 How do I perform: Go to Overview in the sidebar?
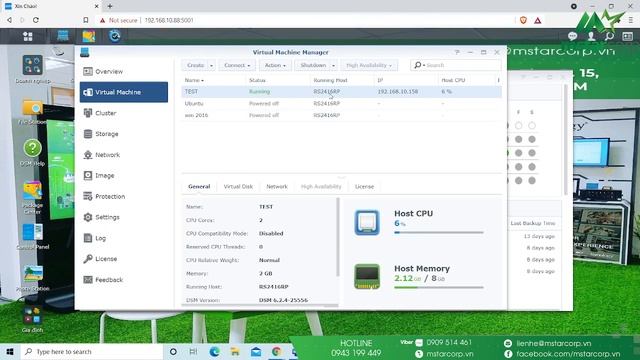coord(124,71)
